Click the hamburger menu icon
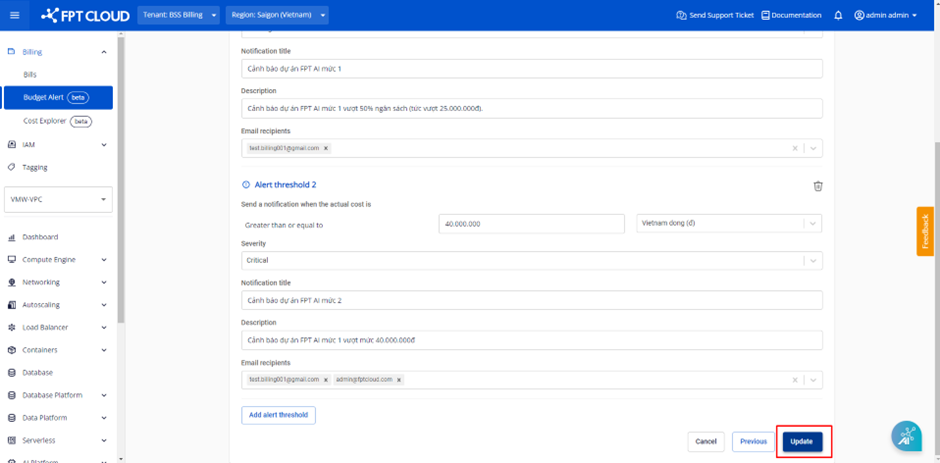This screenshot has height=463, width=940. (x=14, y=15)
